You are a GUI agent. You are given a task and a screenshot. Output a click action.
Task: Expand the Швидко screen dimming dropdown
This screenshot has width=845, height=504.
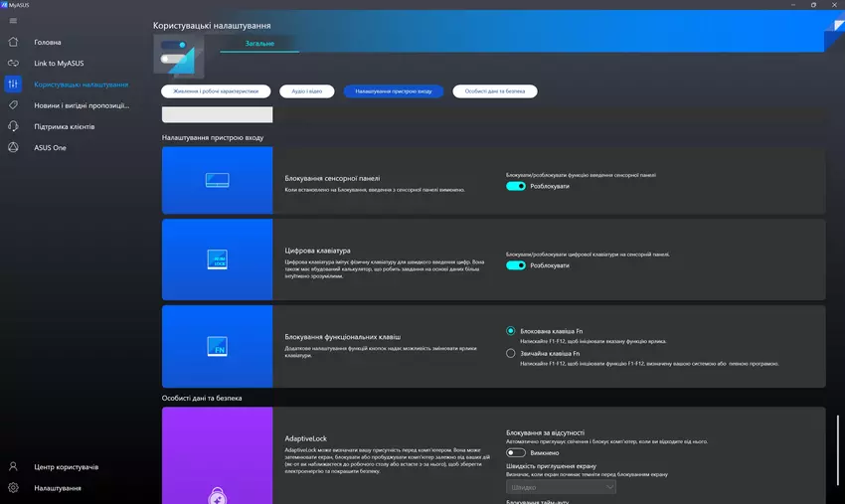coord(561,488)
